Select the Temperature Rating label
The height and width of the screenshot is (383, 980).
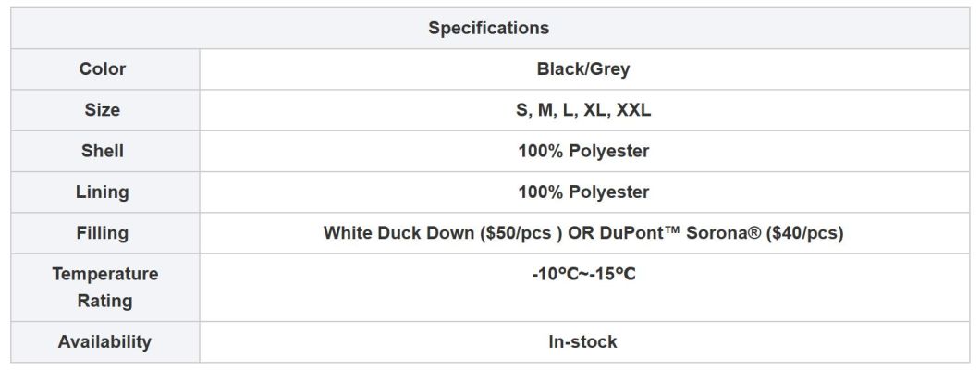[x=105, y=287]
